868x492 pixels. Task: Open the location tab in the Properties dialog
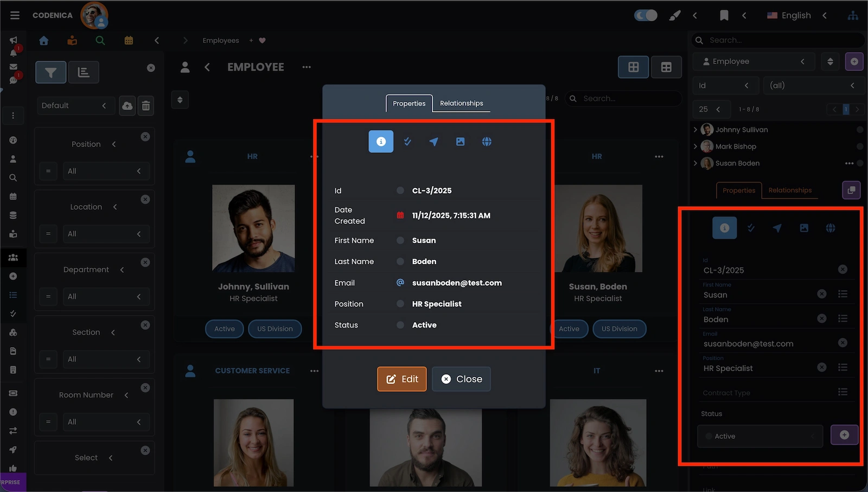pyautogui.click(x=433, y=141)
